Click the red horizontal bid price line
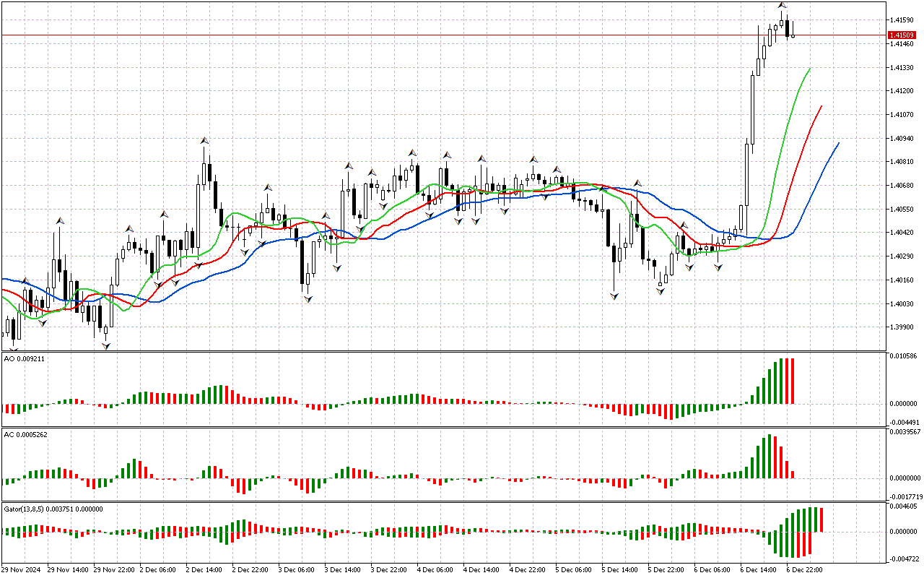 (x=443, y=35)
